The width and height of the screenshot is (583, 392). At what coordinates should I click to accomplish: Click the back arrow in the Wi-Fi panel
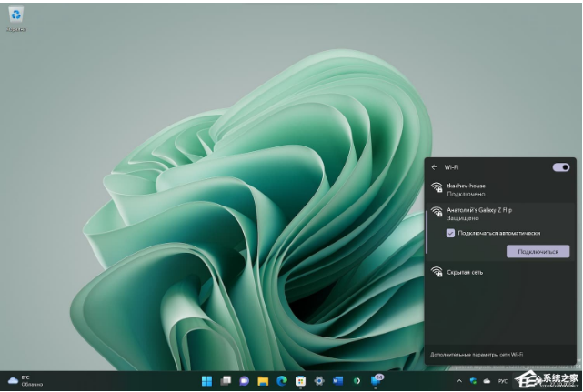pyautogui.click(x=435, y=167)
